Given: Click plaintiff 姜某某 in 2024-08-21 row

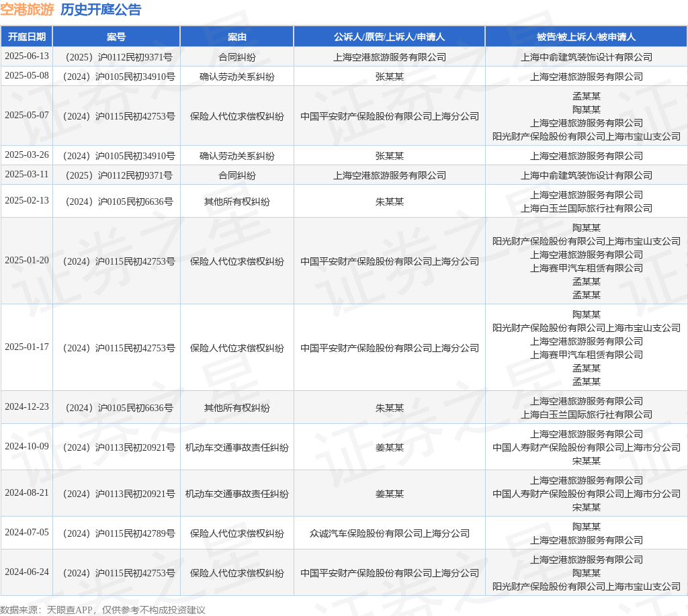Looking at the screenshot, I should point(390,494).
